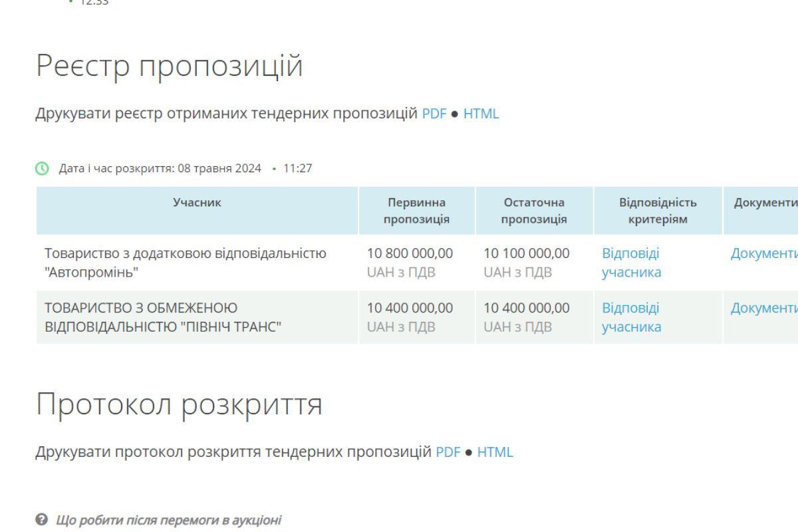Open the PDF of the disclosure protocol

[447, 452]
